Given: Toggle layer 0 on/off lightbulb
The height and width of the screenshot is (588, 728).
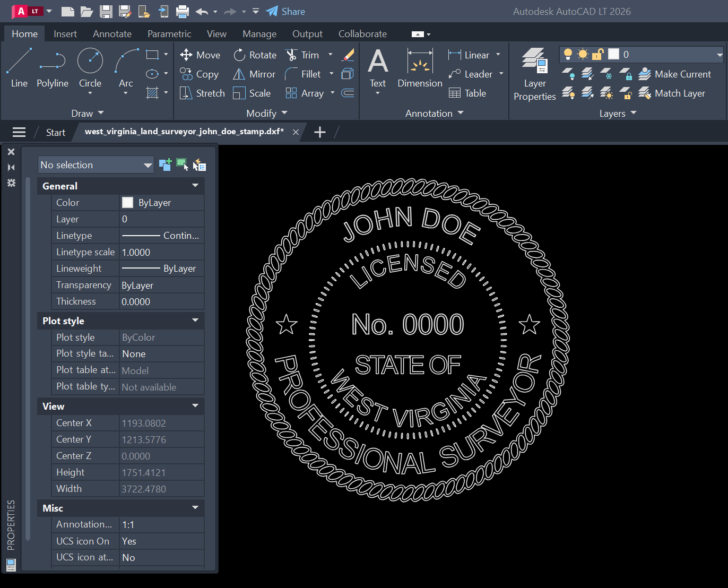Looking at the screenshot, I should pyautogui.click(x=568, y=54).
